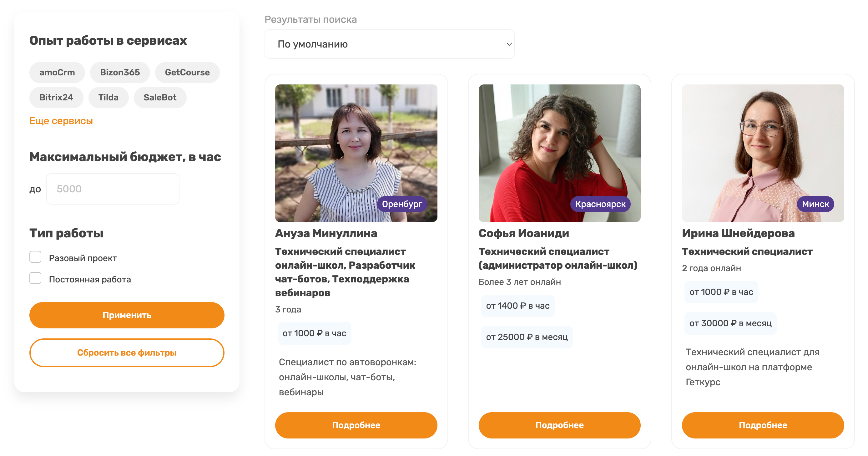Select the amoCrm service filter chip
The width and height of the screenshot is (868, 456).
click(57, 73)
